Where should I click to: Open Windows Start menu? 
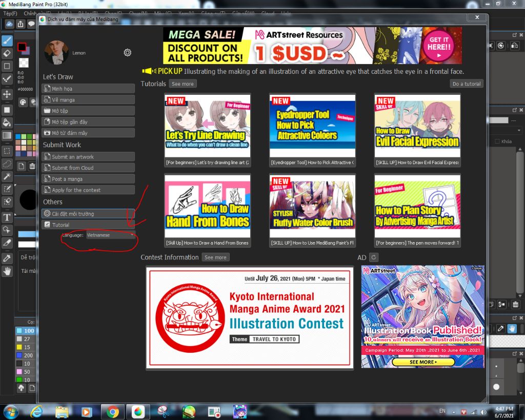coord(11,412)
